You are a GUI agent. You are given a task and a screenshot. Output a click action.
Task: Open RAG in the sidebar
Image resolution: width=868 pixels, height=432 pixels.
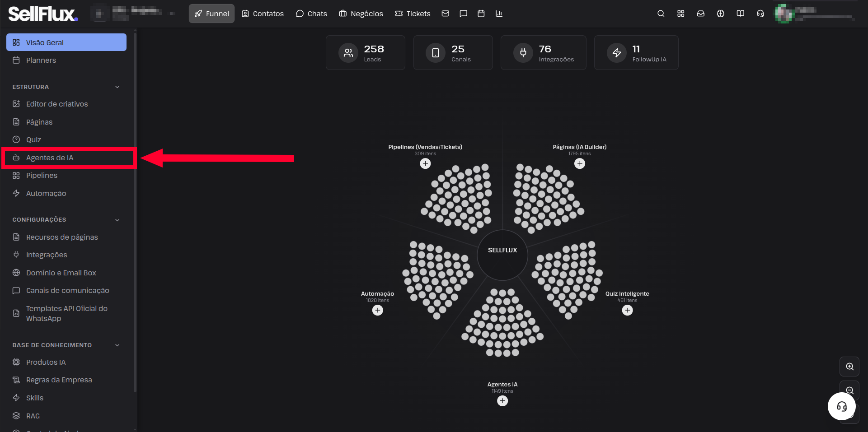[x=66, y=416]
